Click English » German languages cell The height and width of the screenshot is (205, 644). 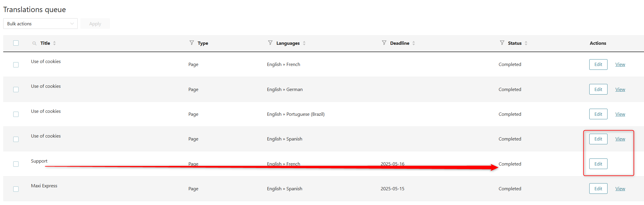(x=285, y=90)
